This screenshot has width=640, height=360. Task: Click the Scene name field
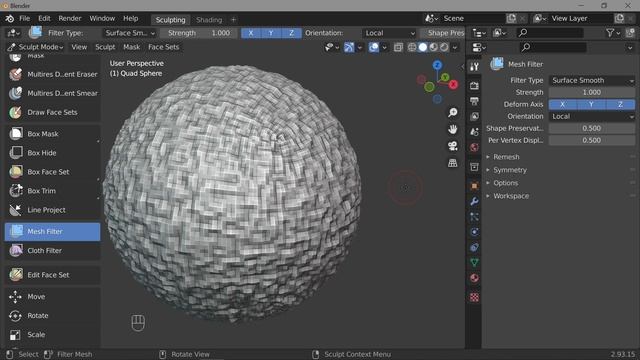point(473,19)
